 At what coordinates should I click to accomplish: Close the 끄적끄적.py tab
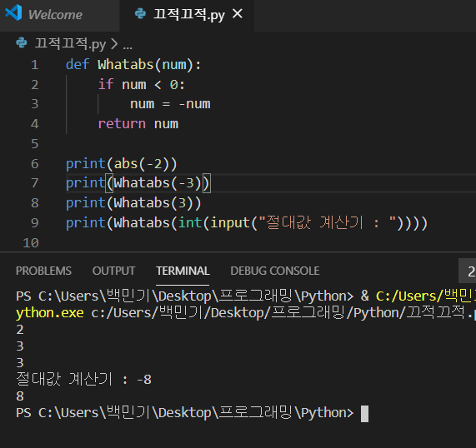click(238, 13)
